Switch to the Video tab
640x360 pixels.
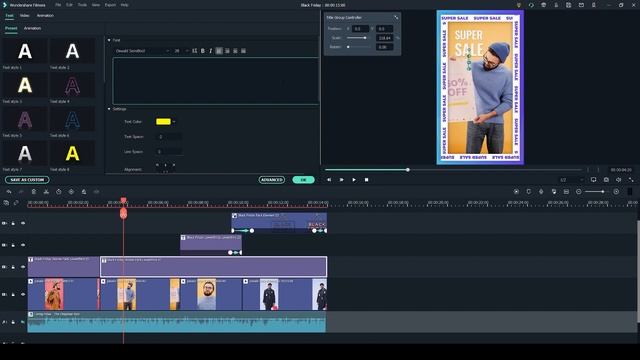[x=24, y=16]
